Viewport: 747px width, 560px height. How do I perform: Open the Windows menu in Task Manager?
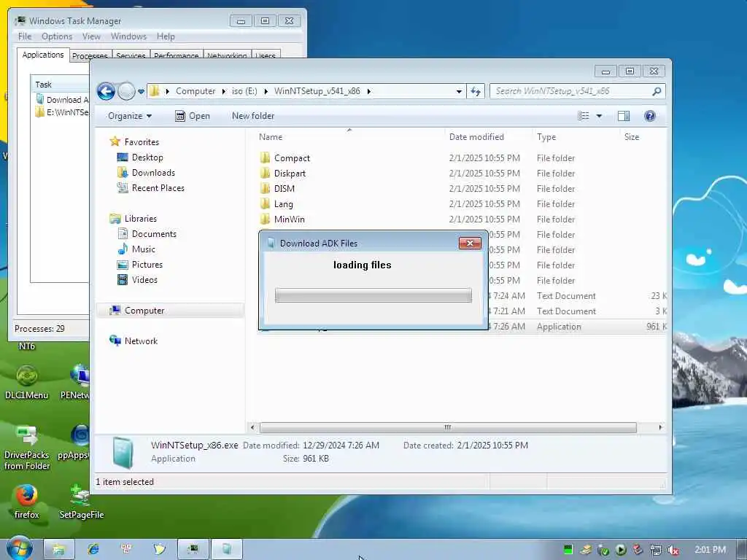coord(128,36)
